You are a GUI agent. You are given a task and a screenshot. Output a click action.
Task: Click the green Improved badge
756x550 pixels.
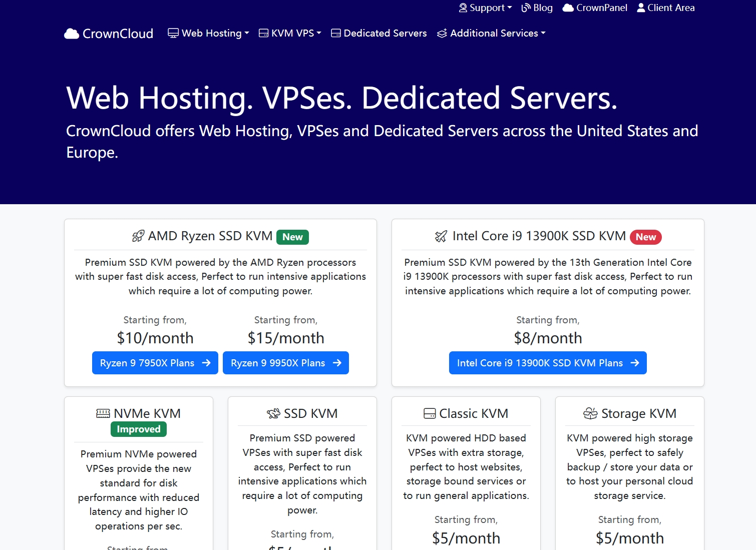pyautogui.click(x=139, y=429)
